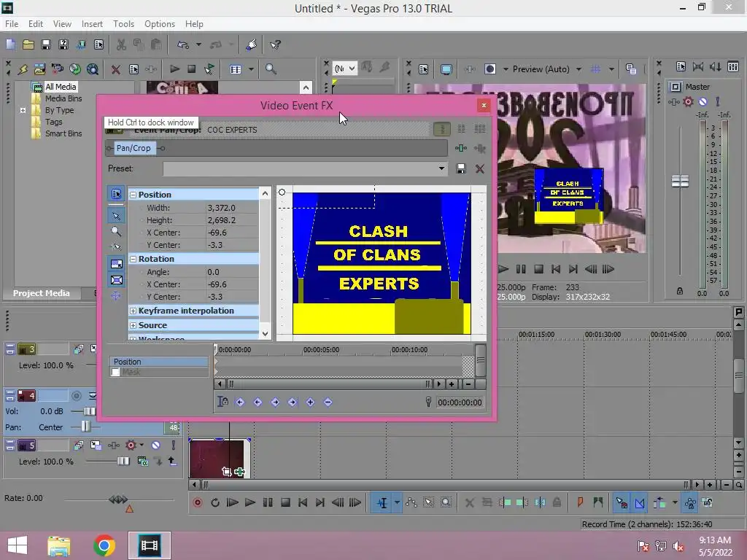Solo track 5 with the exclamation icon
The width and height of the screenshot is (747, 560).
[x=174, y=446]
